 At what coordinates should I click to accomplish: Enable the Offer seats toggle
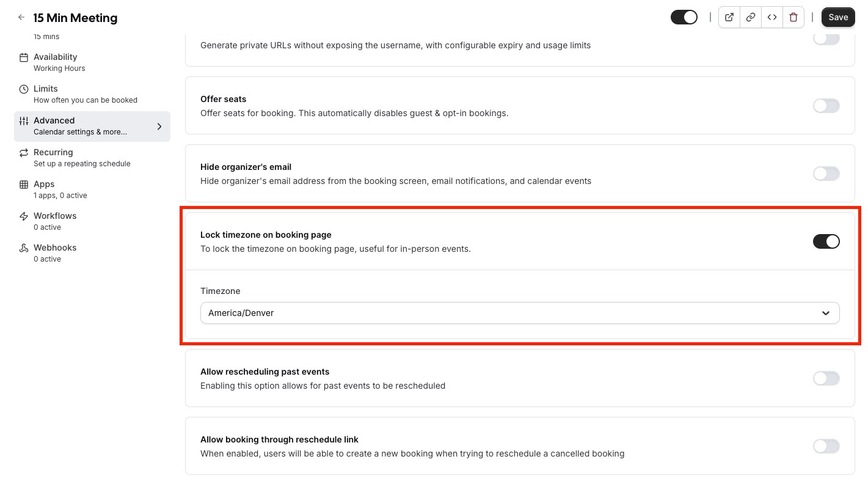tap(826, 106)
